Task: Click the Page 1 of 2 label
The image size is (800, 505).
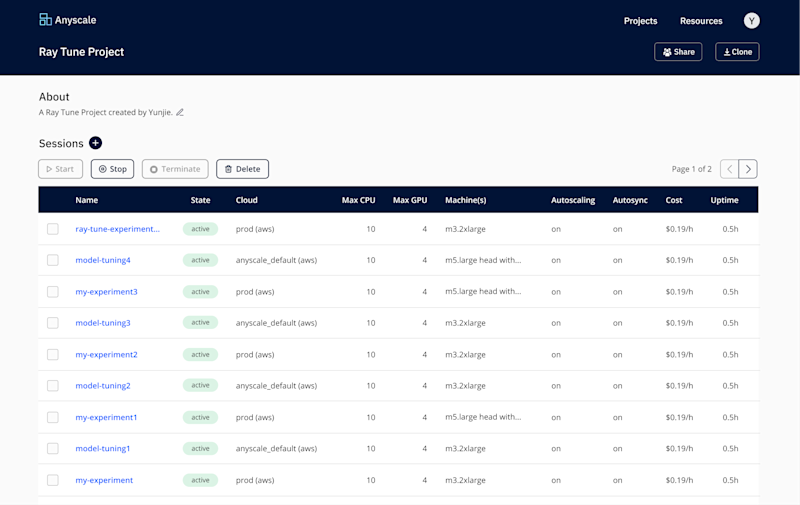Action: click(x=691, y=169)
